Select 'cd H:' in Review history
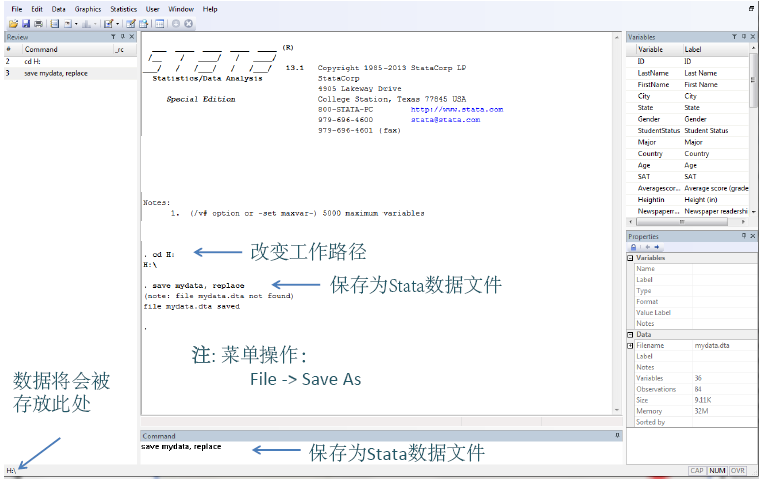This screenshot has width=762, height=480. click(x=70, y=62)
